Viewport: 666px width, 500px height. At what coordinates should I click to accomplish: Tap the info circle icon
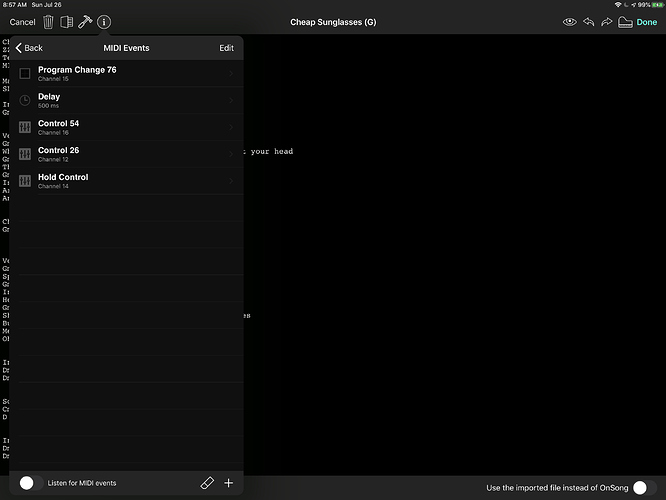(x=104, y=22)
